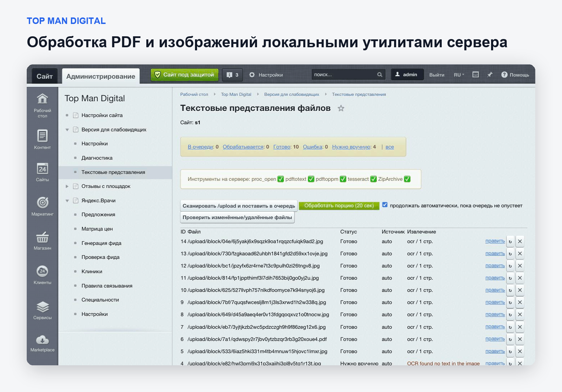The image size is (562, 392).
Task: Switch to the Сайт tab
Action: click(x=45, y=76)
